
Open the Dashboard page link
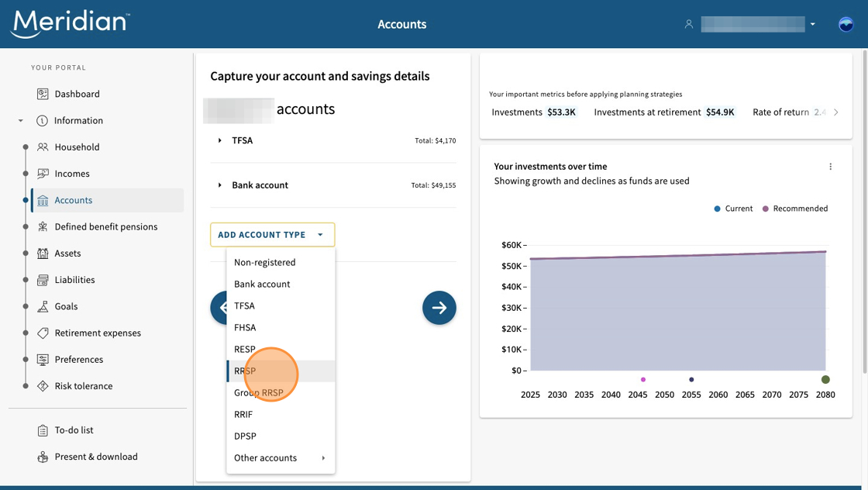point(77,94)
